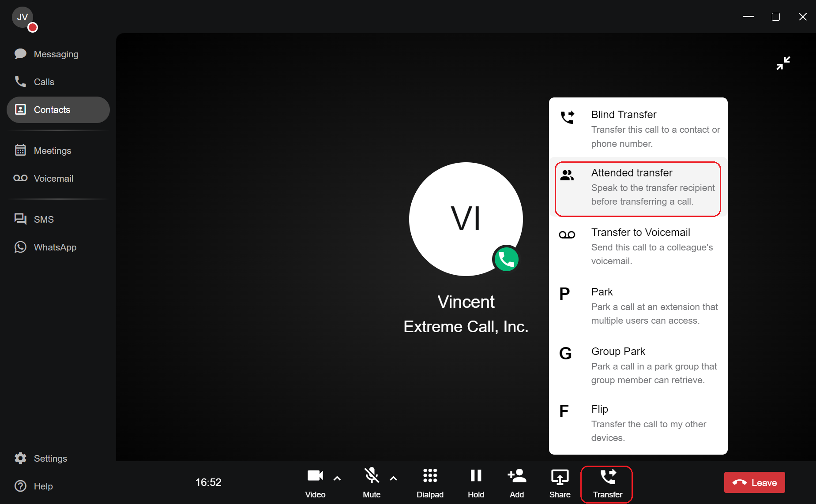Put the call on Hold

click(x=476, y=483)
